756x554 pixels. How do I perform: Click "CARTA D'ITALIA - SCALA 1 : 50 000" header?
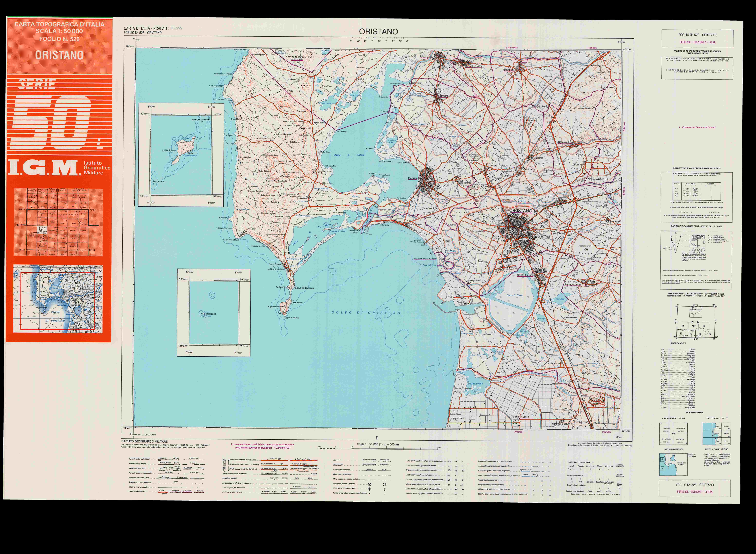pyautogui.click(x=153, y=28)
